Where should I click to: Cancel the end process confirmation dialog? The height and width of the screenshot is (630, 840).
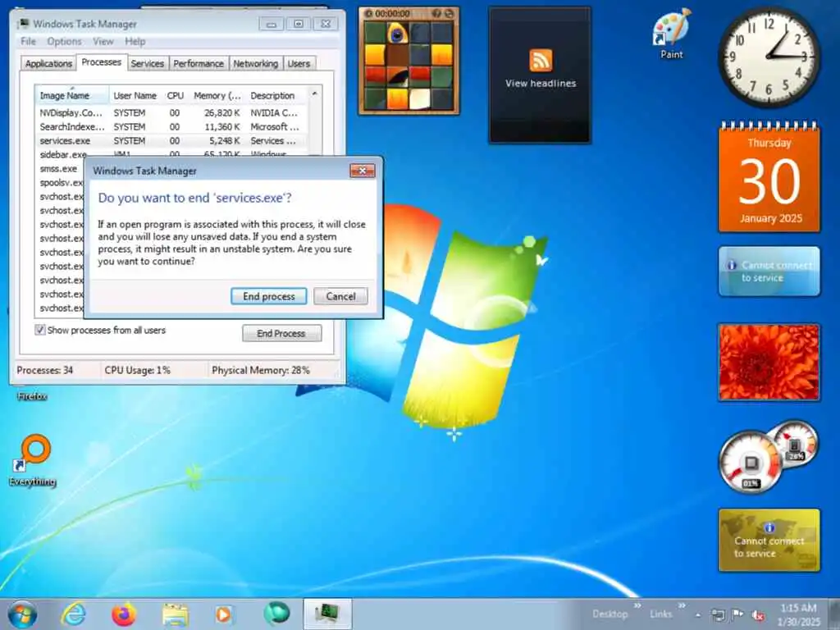pyautogui.click(x=340, y=296)
